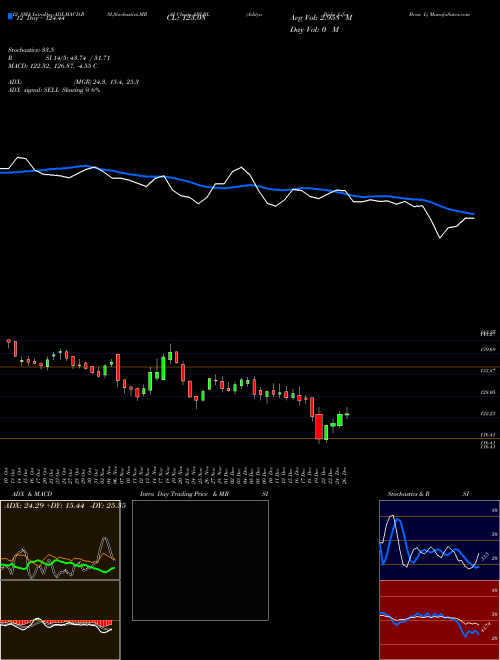This screenshot has height=660, width=500.
Task: Select the 'Avg Vol: 2.955 M' text
Action: [321, 18]
